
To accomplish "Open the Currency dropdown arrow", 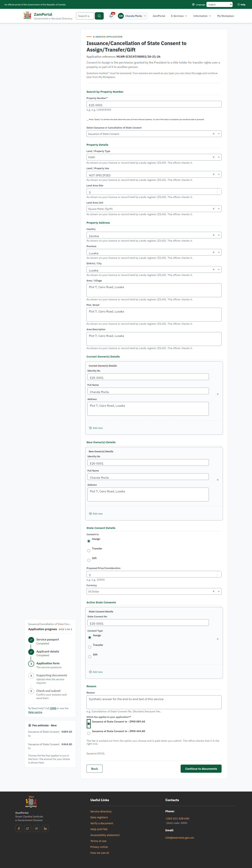I will (219, 591).
